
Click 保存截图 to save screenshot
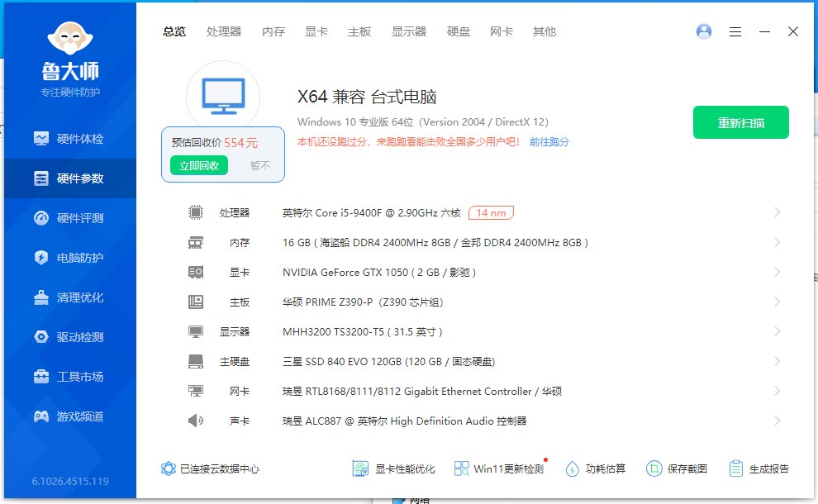click(x=677, y=468)
